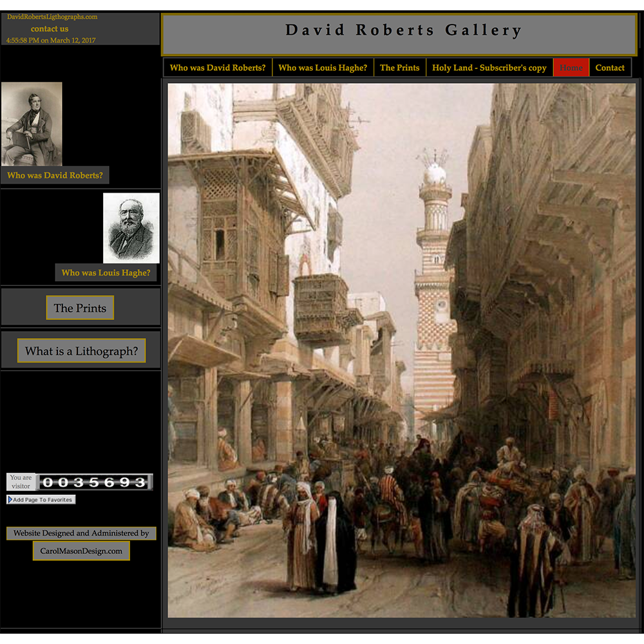
Task: Click the Louis Haghe portrait thumbnail
Action: pos(131,228)
